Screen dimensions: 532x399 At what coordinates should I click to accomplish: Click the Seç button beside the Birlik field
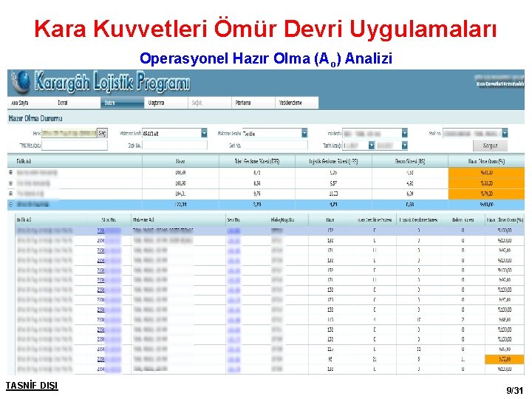(102, 133)
